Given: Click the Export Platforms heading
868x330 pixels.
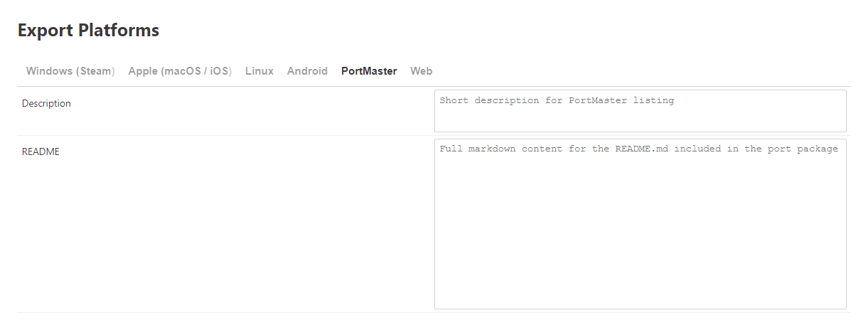Looking at the screenshot, I should [x=88, y=31].
